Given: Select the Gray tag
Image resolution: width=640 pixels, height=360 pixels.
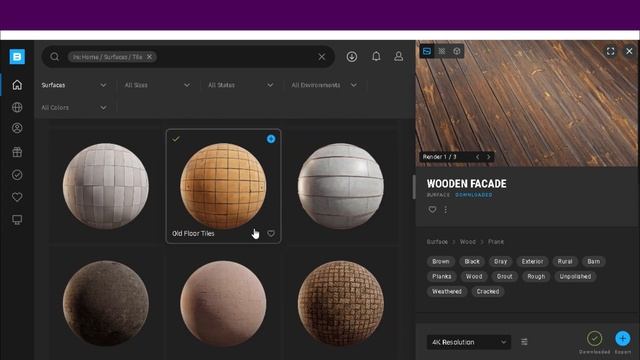Looking at the screenshot, I should pyautogui.click(x=500, y=261).
